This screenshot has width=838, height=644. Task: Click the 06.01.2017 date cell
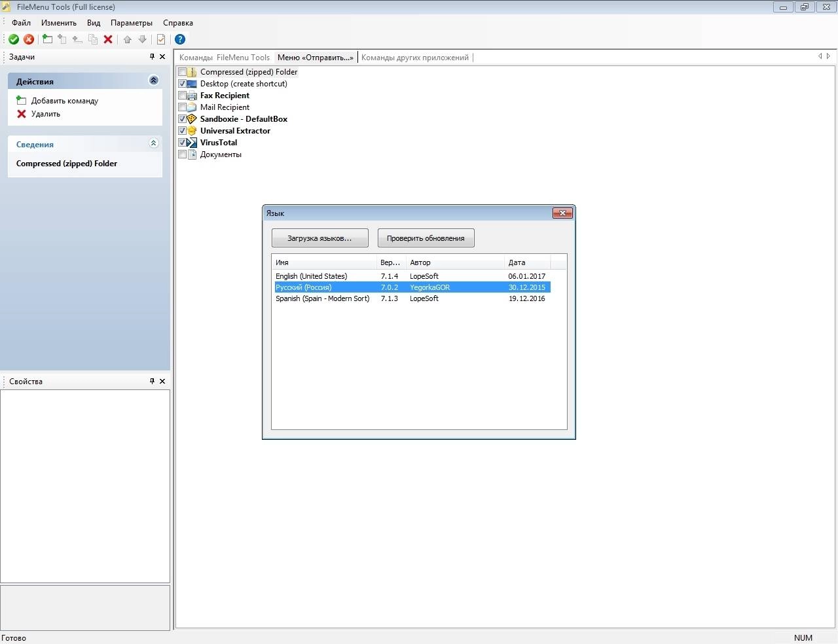[x=527, y=276]
